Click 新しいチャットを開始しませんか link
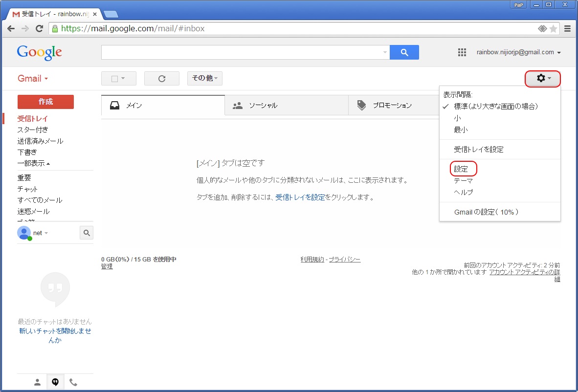The image size is (578, 392). pos(55,336)
